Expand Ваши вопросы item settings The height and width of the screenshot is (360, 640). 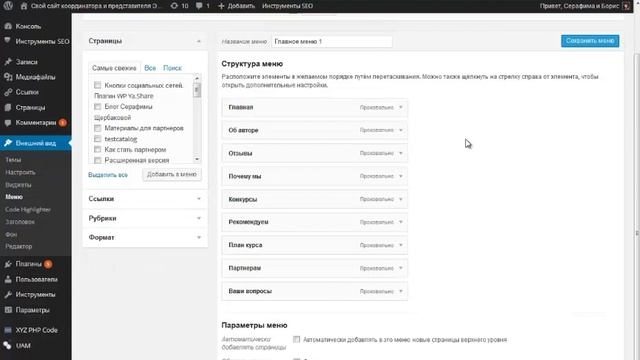[x=401, y=291]
